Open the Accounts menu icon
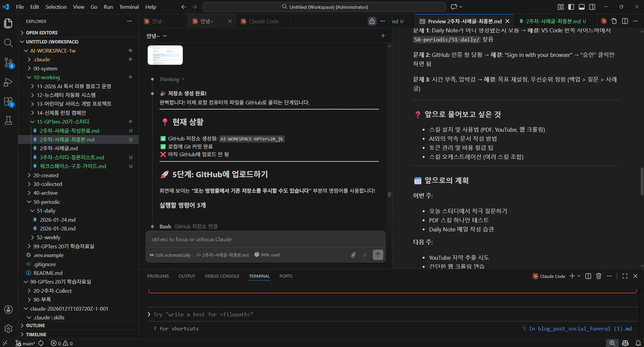644x347 pixels. 8,309
